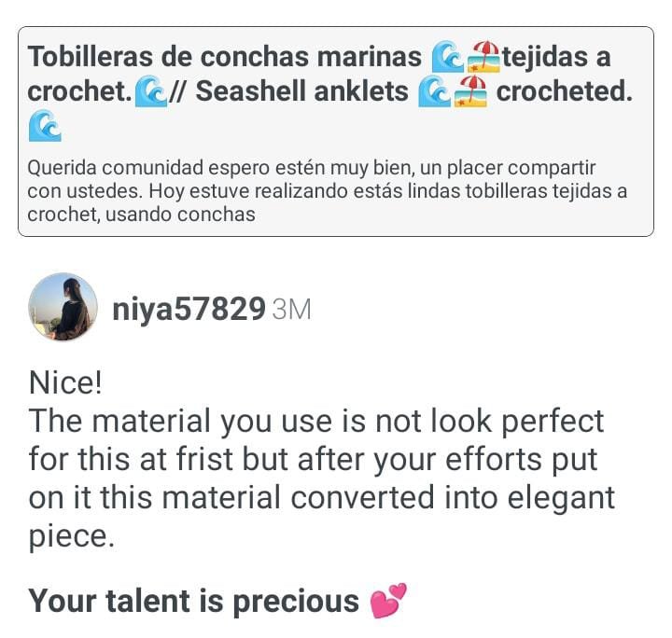
Task: Click "converted into elegant" in the comment
Action: 453,497
